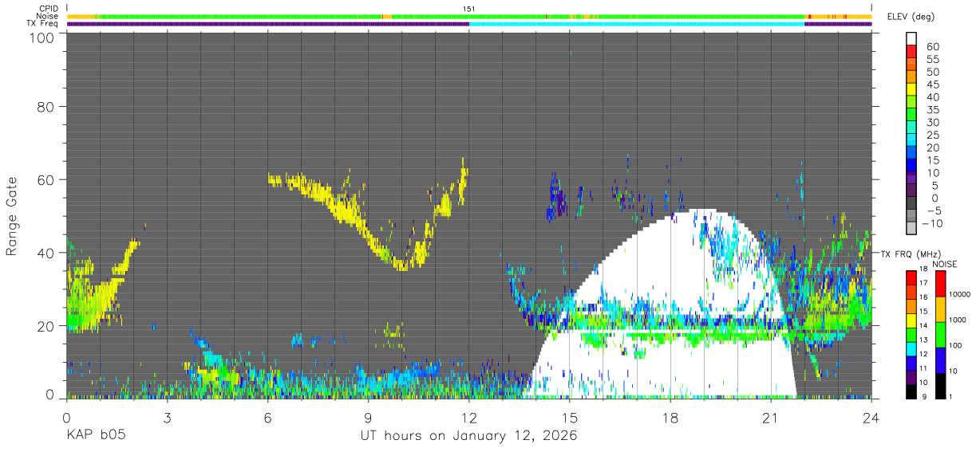Click the KAP b05 radar beam label

pos(96,436)
